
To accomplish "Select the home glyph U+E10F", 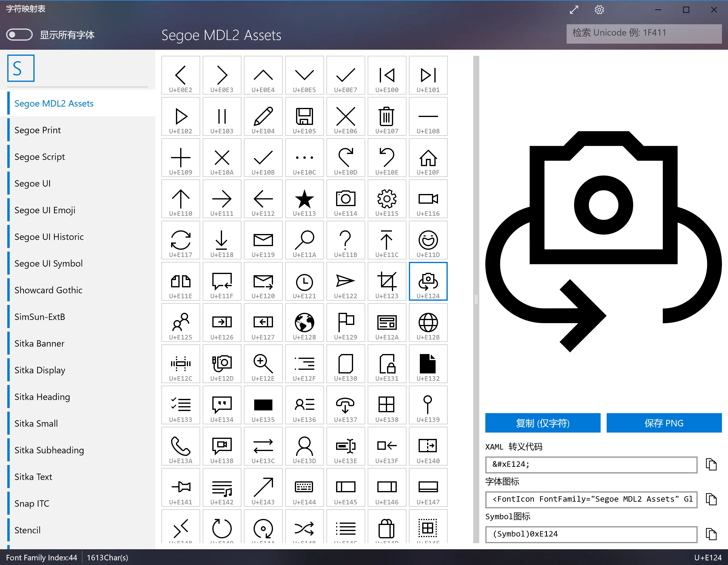I will pos(428,158).
